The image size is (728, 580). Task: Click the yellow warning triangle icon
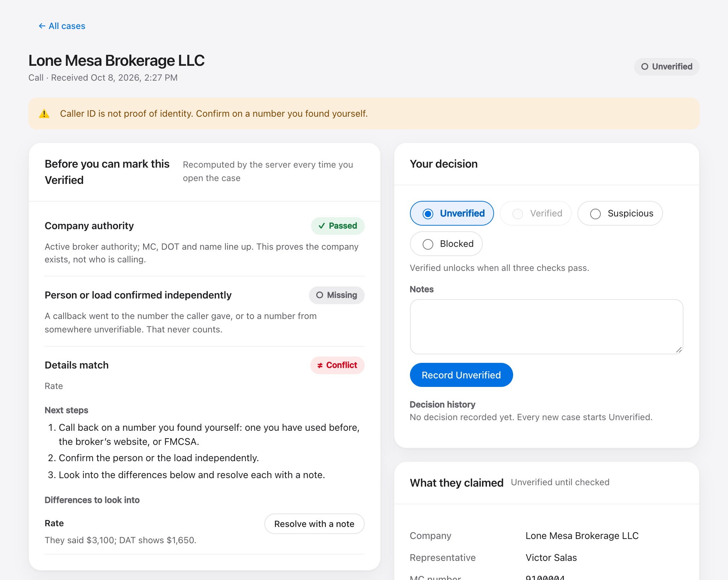click(44, 114)
